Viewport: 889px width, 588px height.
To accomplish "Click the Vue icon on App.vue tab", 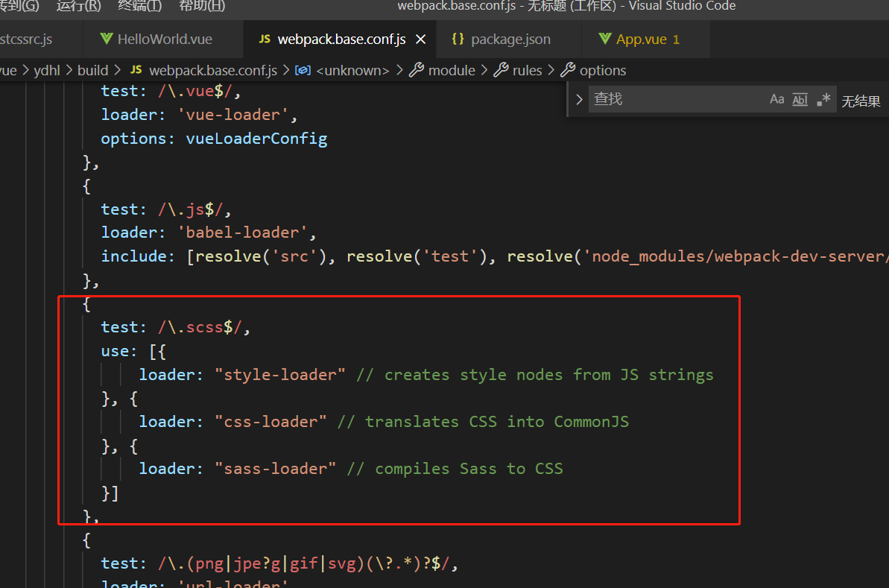I will tap(605, 39).
